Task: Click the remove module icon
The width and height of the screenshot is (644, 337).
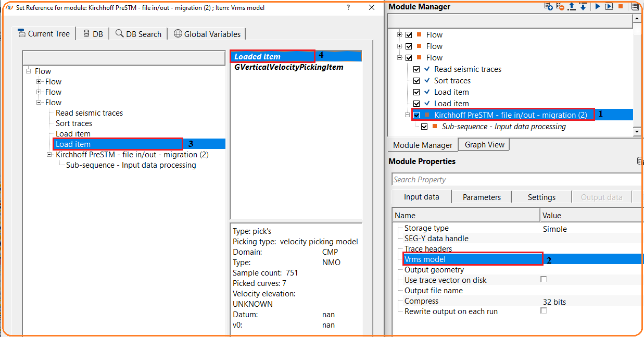Action: point(560,7)
